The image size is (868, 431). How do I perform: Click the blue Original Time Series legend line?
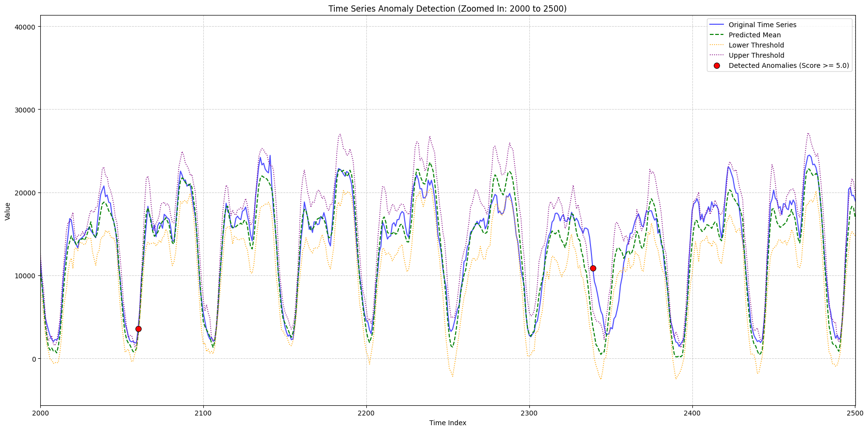717,25
